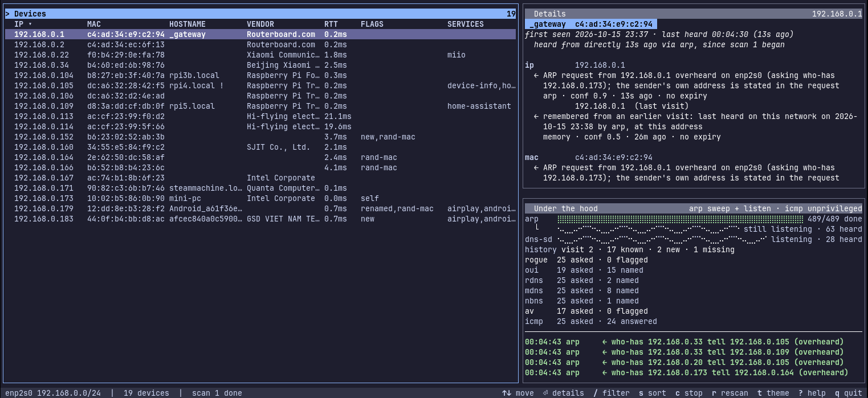Select the rpi5.local home-assistant row
This screenshot has width=868, height=398.
[260, 106]
